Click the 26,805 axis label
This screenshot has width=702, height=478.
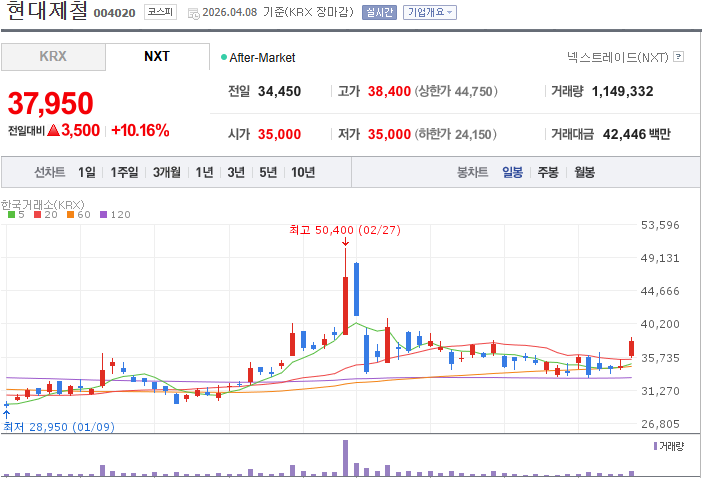[x=660, y=424]
